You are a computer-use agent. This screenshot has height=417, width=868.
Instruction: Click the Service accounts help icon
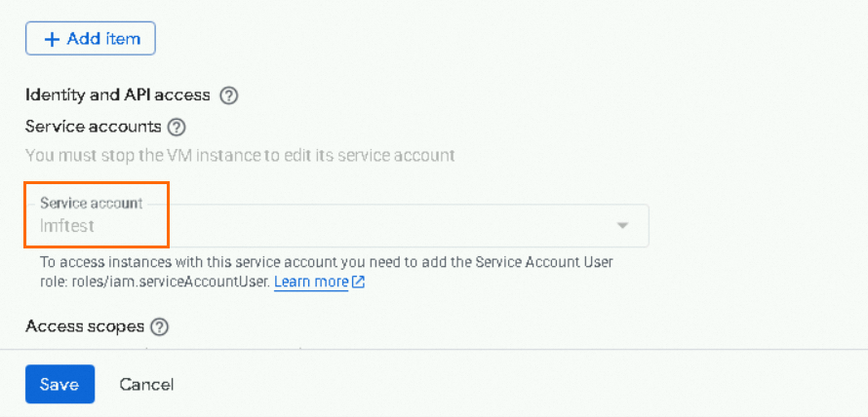(x=177, y=127)
